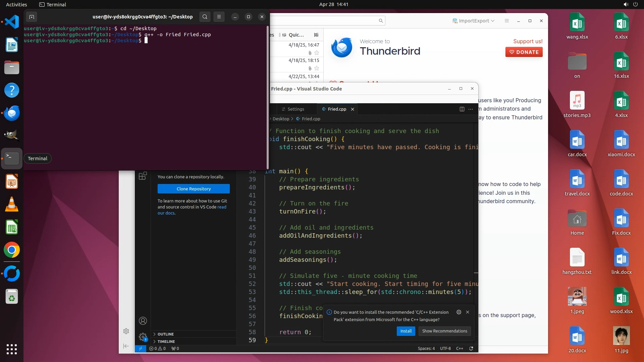
Task: Open the editor's more actions ellipsis
Action: tap(471, 109)
